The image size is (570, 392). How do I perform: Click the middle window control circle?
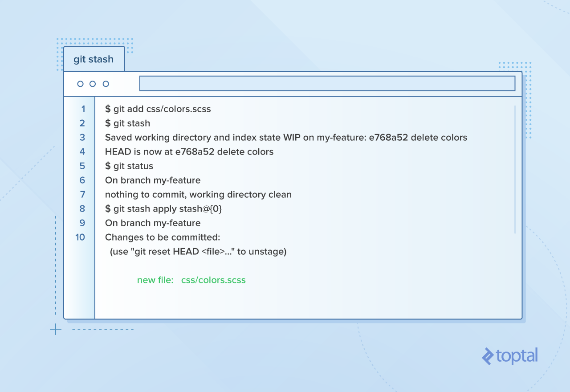93,84
